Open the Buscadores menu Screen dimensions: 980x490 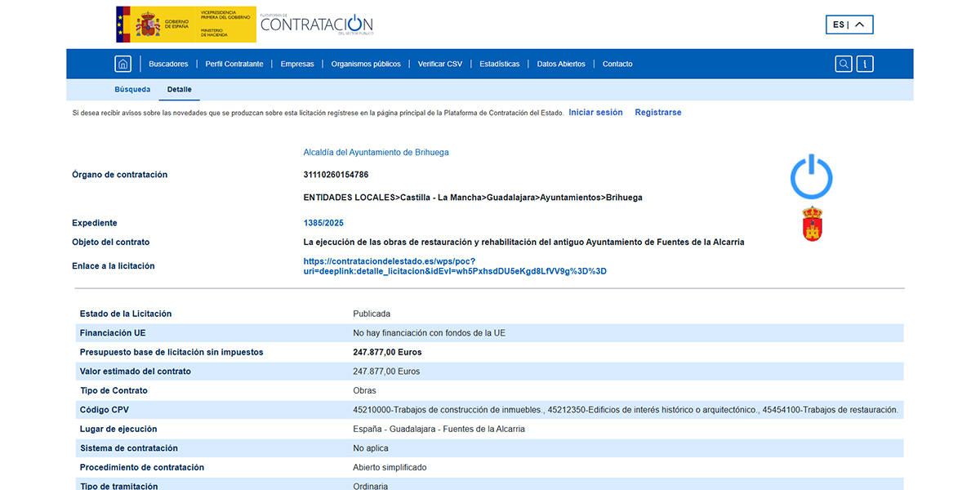(x=168, y=64)
